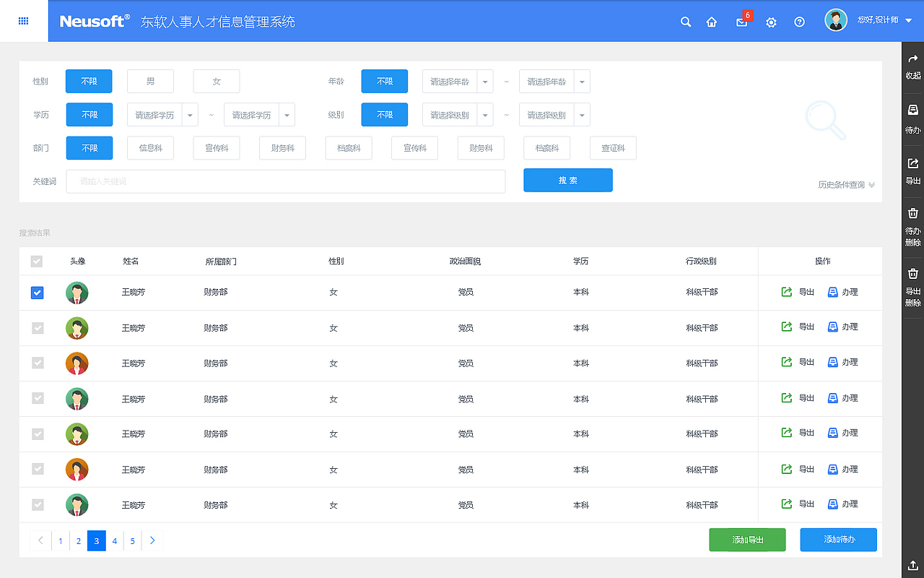
Task: Go to the next results page arrow
Action: [152, 540]
